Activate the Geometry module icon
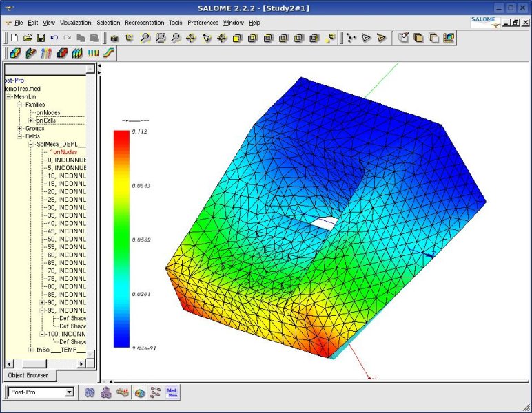 pyautogui.click(x=90, y=392)
